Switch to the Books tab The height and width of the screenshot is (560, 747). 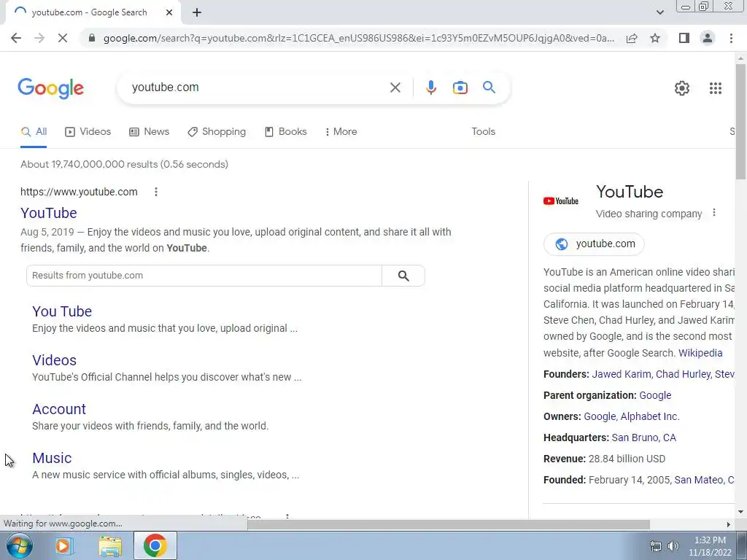point(286,132)
